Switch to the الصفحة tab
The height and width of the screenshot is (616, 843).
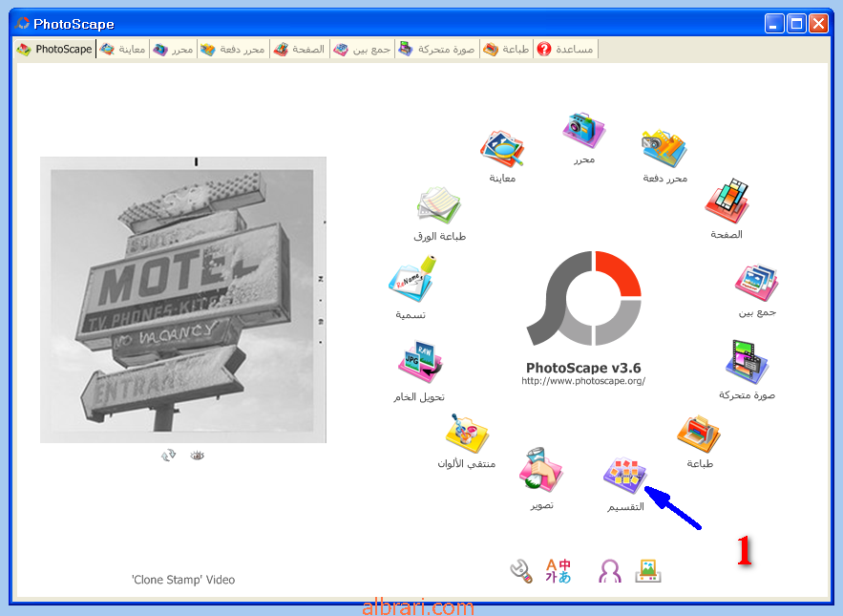(x=299, y=49)
